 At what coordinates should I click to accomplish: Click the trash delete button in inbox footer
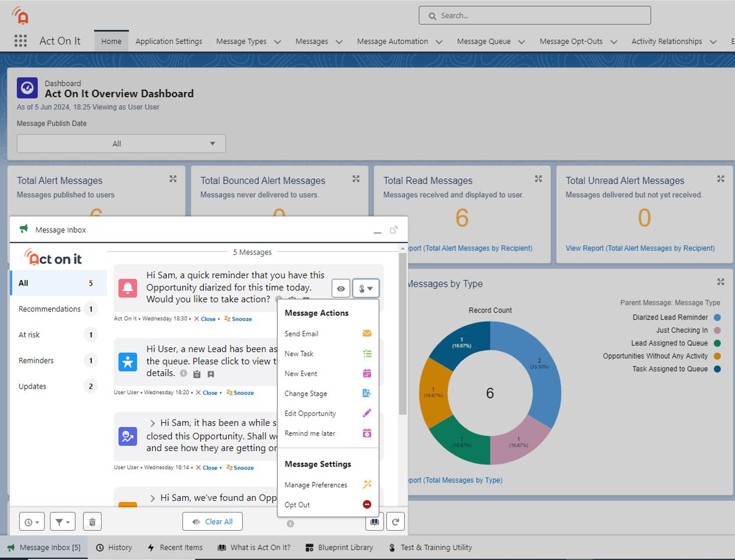click(x=92, y=522)
